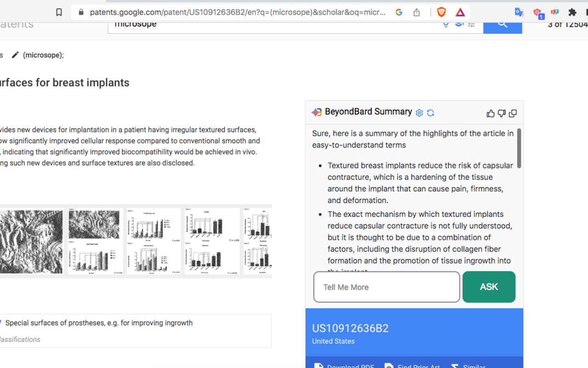This screenshot has height=368, width=588.
Task: Open the share menu in the address bar
Action: 418,12
